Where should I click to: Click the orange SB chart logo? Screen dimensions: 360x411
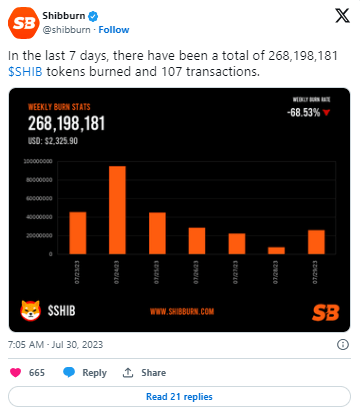coord(326,313)
